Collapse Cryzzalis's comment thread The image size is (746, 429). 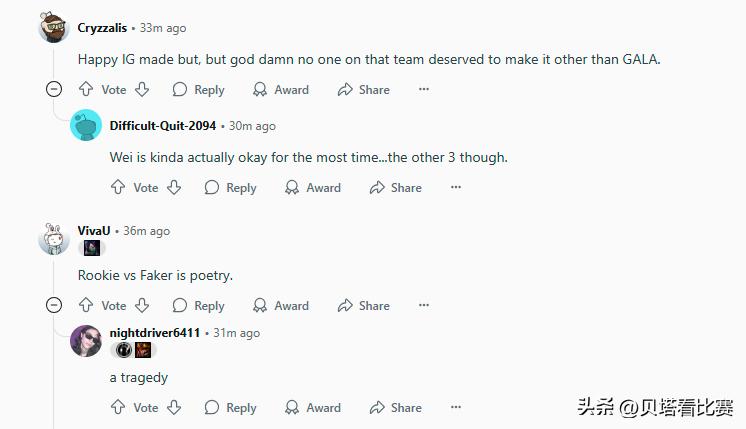54,90
